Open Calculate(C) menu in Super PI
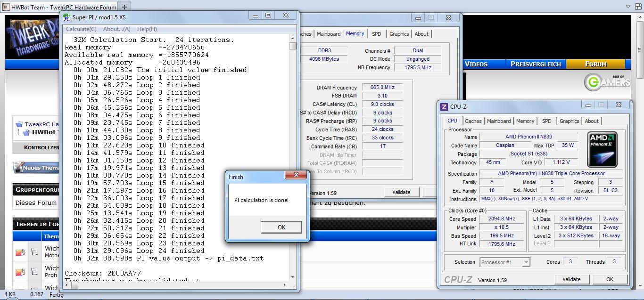644x300 pixels. 81,29
